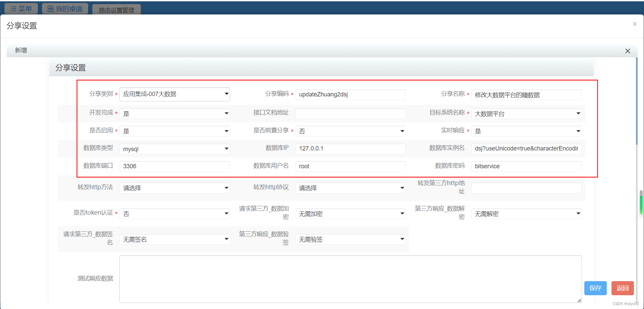644x309 pixels.
Task: Close the 新增 panel
Action: pyautogui.click(x=628, y=51)
